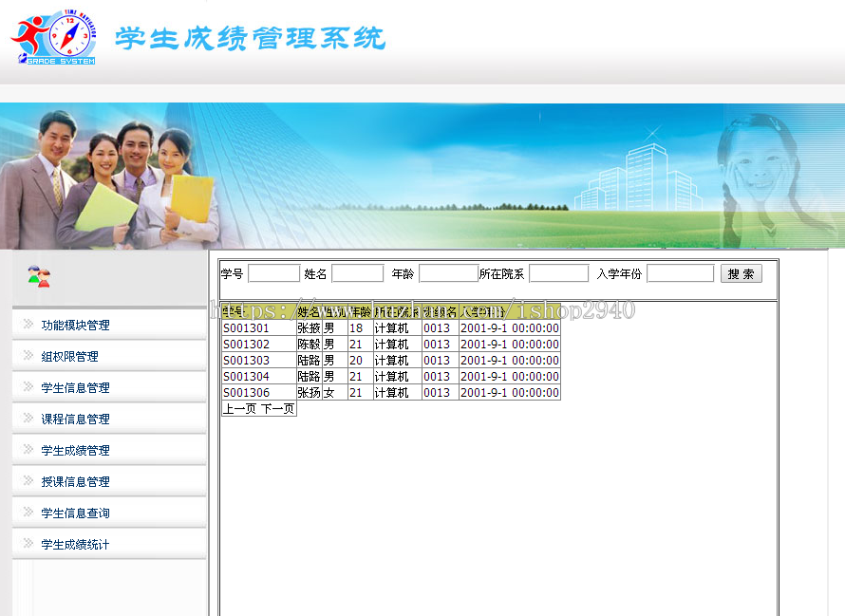The height and width of the screenshot is (616, 845).
Task: Click the 入学年份 input field
Action: pyautogui.click(x=680, y=272)
